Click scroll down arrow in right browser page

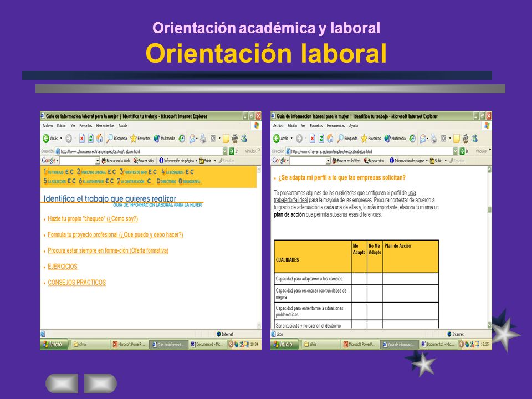point(489,325)
